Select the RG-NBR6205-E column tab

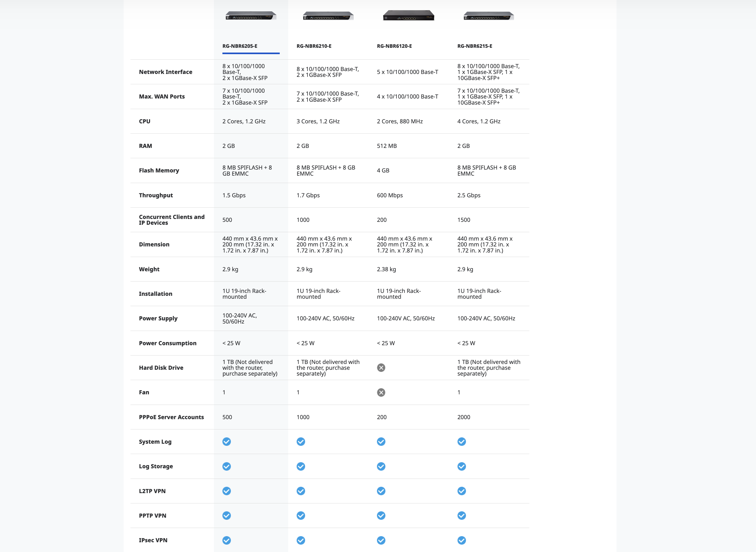(x=240, y=46)
